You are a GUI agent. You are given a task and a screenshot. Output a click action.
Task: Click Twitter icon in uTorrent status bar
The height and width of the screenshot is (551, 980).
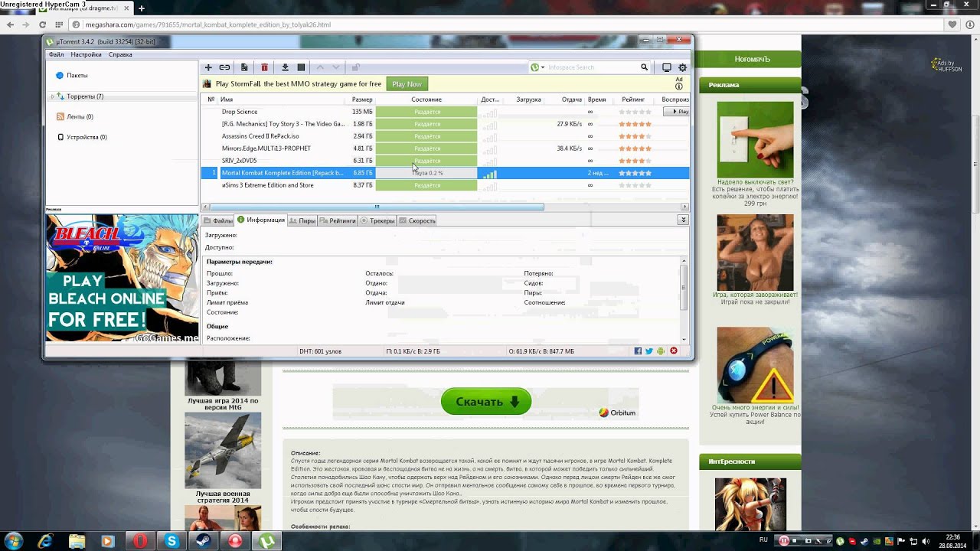pos(649,351)
